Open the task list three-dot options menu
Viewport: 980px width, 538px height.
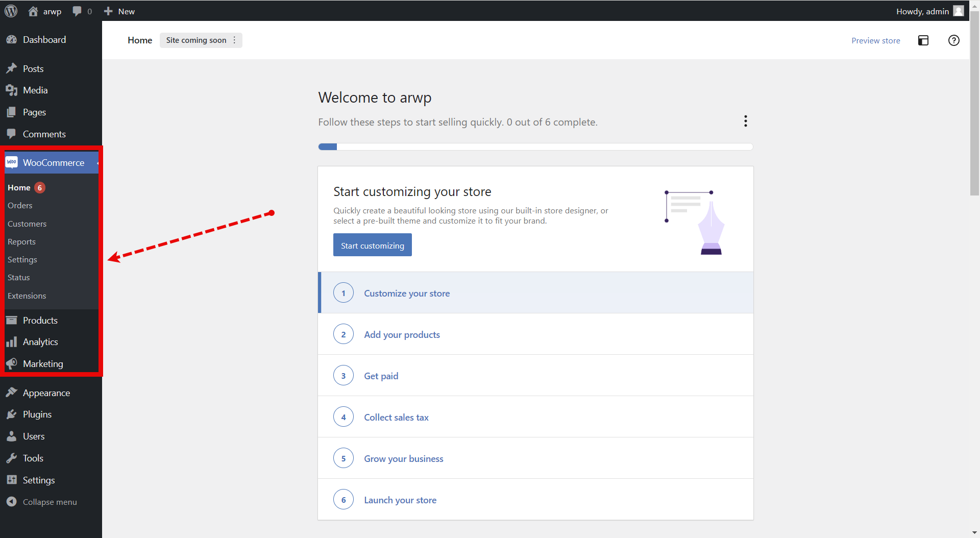[x=745, y=121]
